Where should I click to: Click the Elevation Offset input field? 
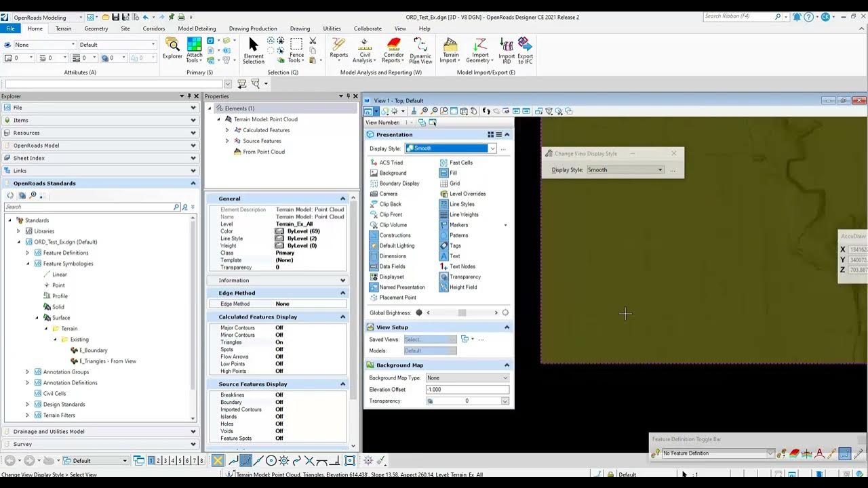[x=467, y=390]
